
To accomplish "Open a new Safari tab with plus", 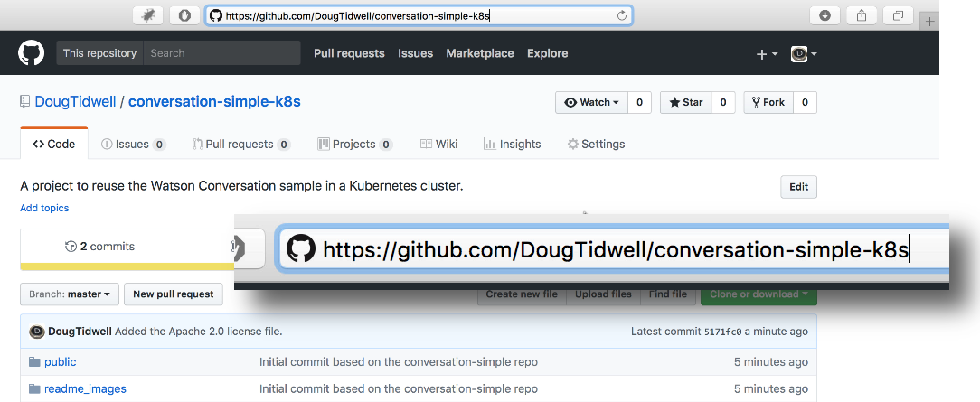I will [x=930, y=21].
